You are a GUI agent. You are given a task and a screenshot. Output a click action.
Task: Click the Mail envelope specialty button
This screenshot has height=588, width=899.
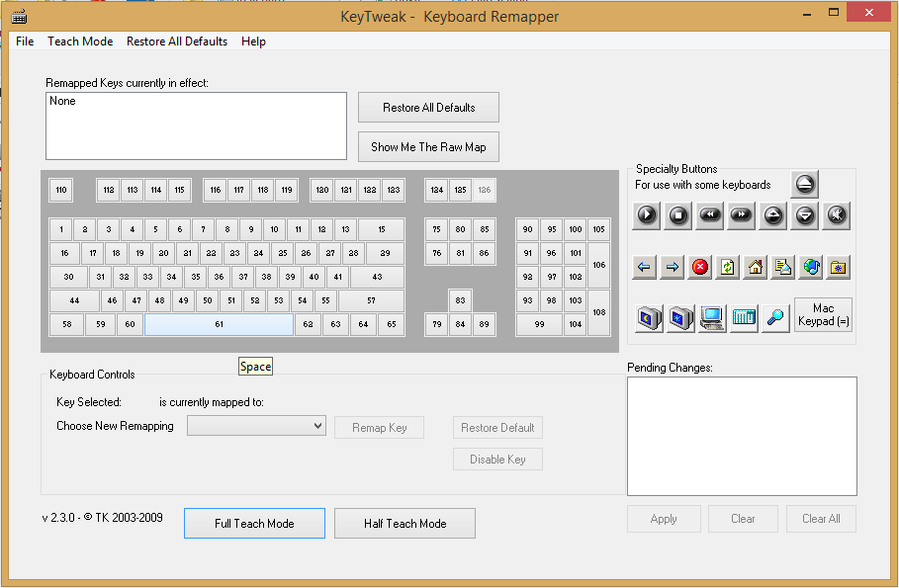coord(782,267)
